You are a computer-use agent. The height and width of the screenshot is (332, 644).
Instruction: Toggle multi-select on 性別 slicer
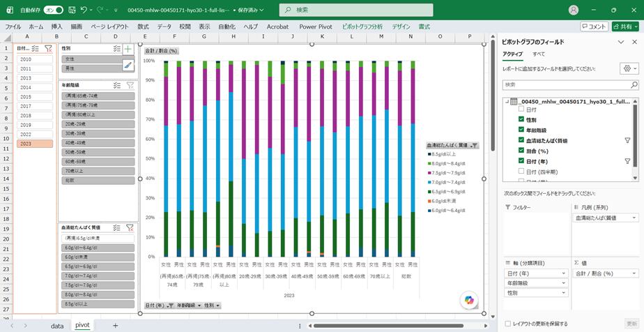coord(117,49)
